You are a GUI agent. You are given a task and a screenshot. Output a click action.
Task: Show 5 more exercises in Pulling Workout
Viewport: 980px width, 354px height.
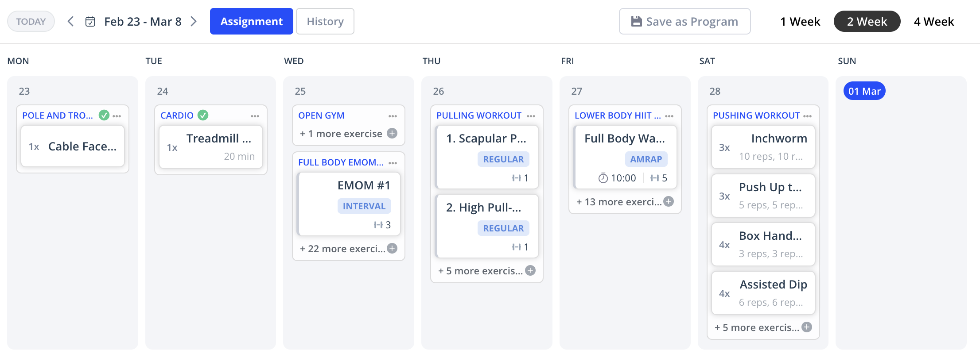click(x=530, y=270)
